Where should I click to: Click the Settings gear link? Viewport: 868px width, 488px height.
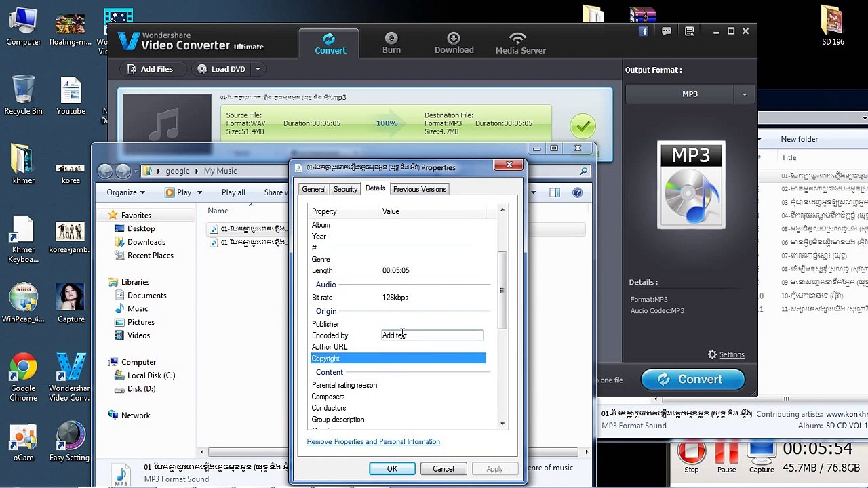726,354
